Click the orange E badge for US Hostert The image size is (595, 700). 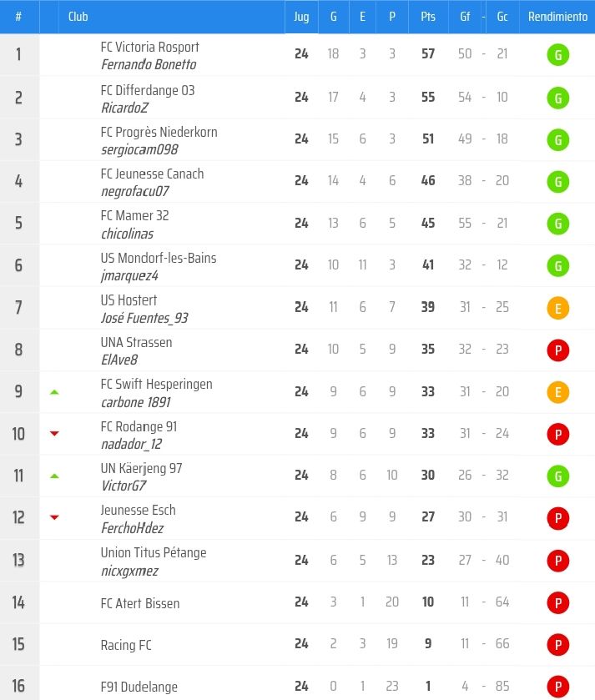(557, 309)
